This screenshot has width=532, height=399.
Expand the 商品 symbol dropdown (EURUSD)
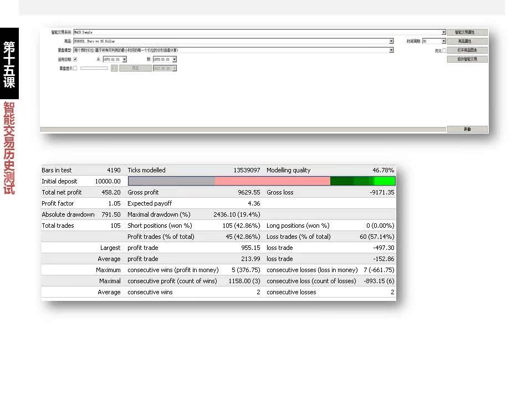(391, 42)
